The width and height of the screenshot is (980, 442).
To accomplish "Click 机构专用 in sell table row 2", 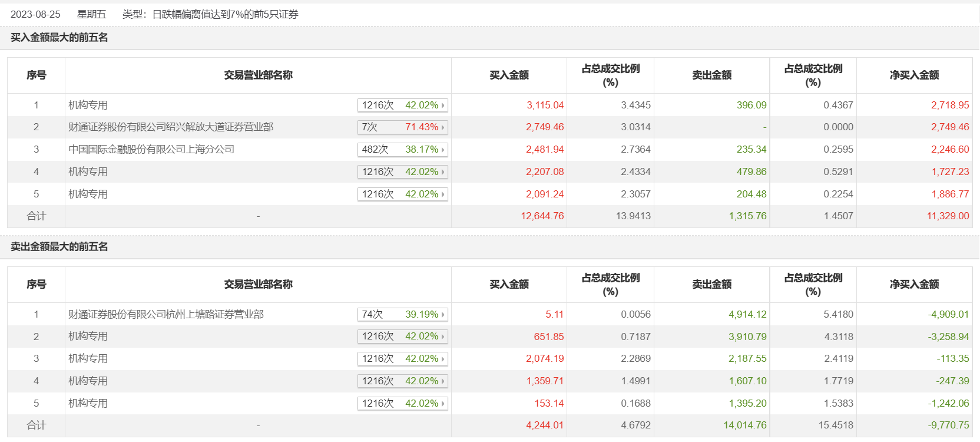I will [88, 337].
